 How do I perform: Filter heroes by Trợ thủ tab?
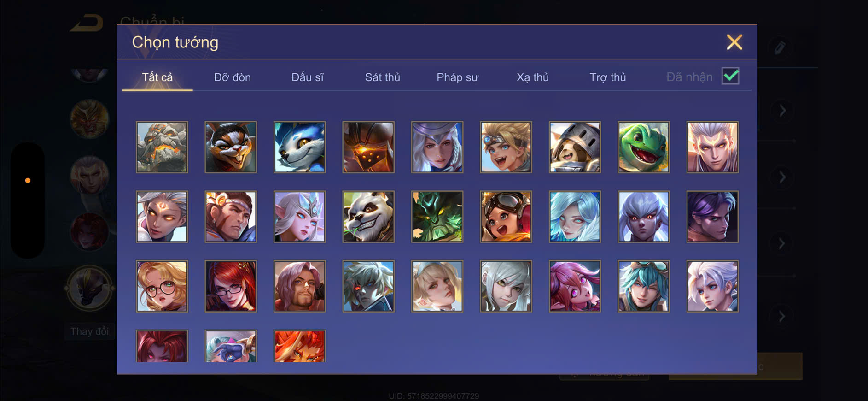click(x=608, y=77)
